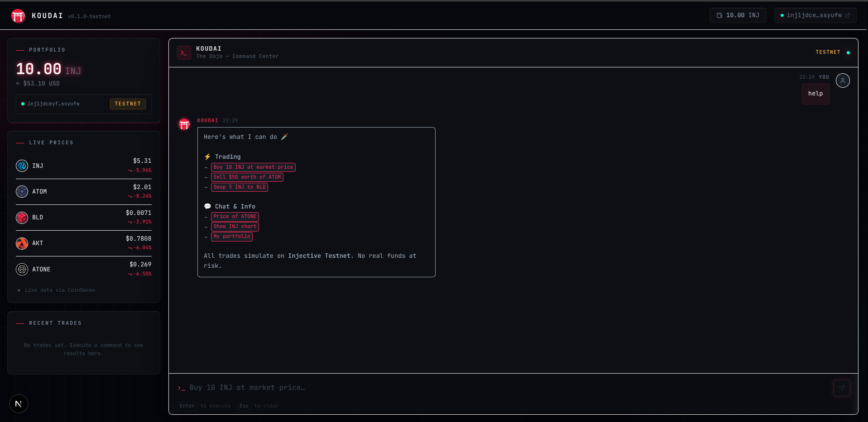Click the TESTNET badge in Portfolio card
The height and width of the screenshot is (422, 868).
(x=128, y=104)
